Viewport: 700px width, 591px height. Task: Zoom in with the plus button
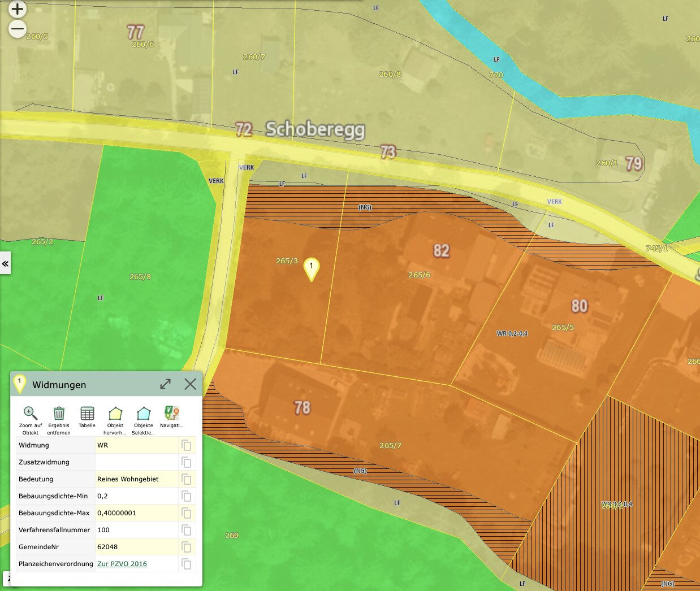[x=18, y=9]
